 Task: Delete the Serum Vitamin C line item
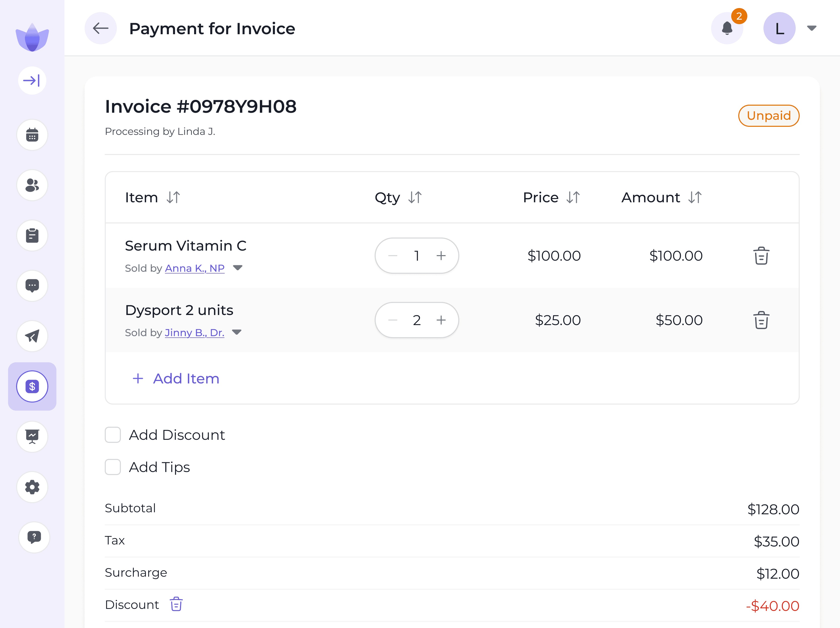point(762,256)
